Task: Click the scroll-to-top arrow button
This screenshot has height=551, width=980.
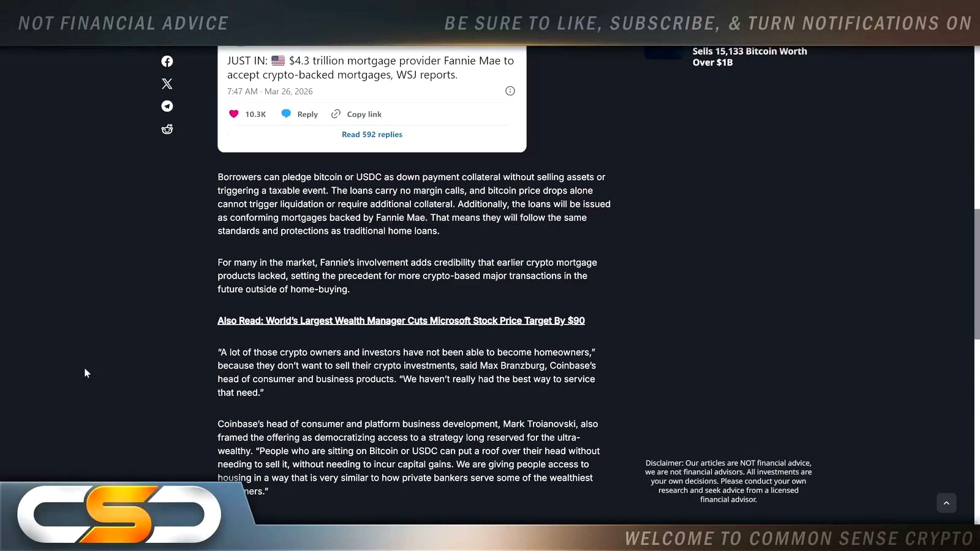Action: pyautogui.click(x=946, y=503)
